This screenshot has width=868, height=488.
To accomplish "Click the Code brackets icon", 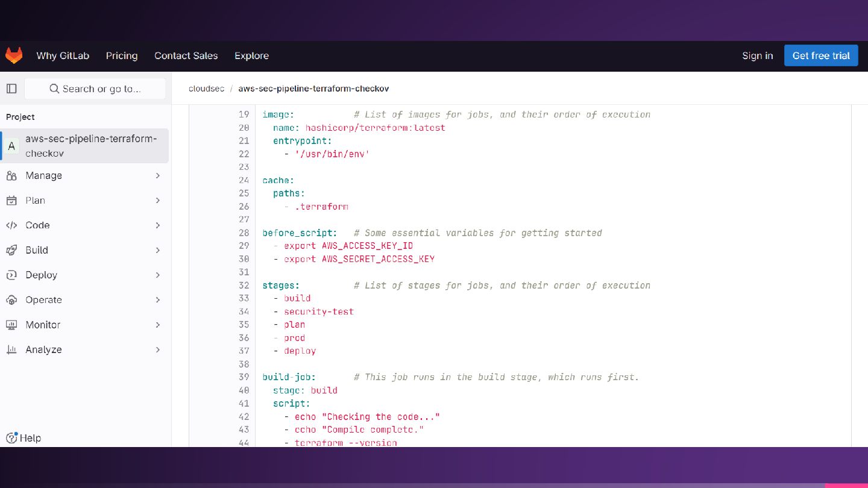I will pyautogui.click(x=11, y=225).
